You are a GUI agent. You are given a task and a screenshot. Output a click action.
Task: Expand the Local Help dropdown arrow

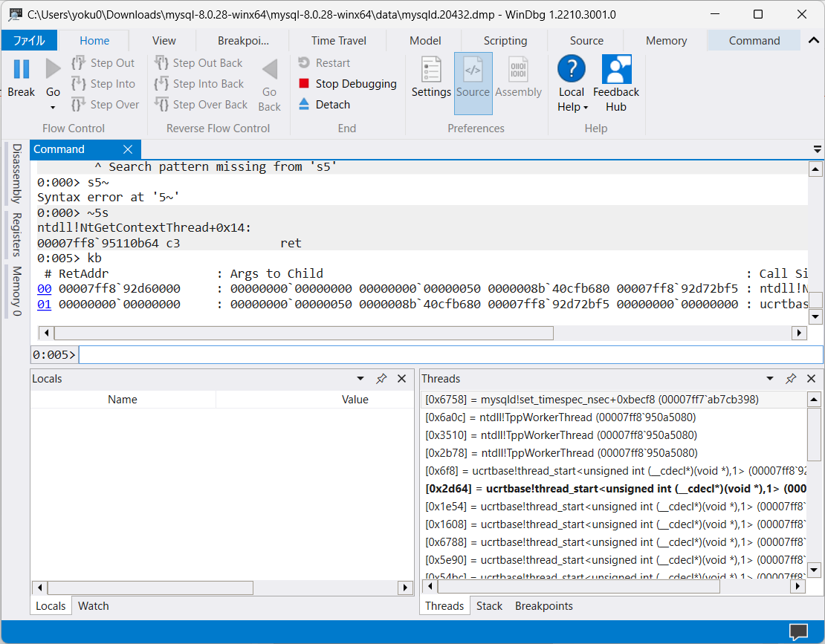[586, 108]
